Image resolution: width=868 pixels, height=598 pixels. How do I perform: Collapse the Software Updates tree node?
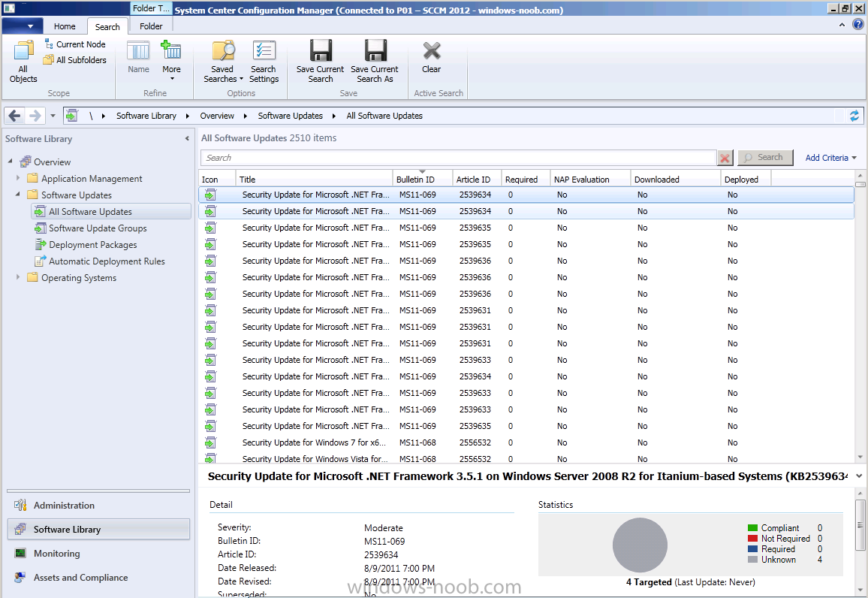18,195
